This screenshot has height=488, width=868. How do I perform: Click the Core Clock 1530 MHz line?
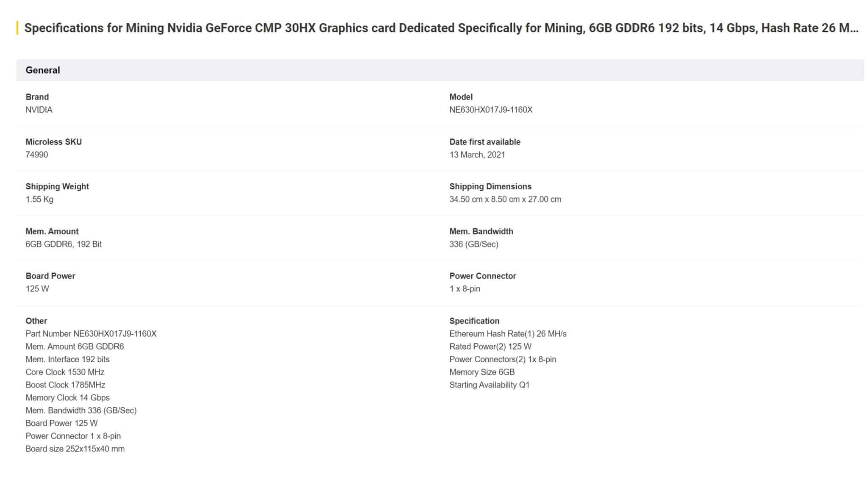coord(65,372)
